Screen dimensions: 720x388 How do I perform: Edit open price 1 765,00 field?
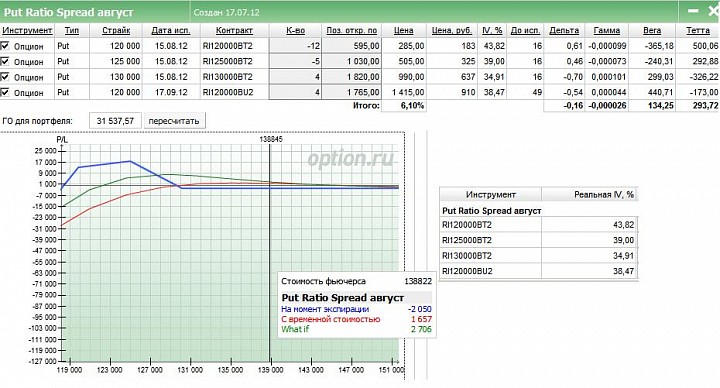click(x=352, y=92)
